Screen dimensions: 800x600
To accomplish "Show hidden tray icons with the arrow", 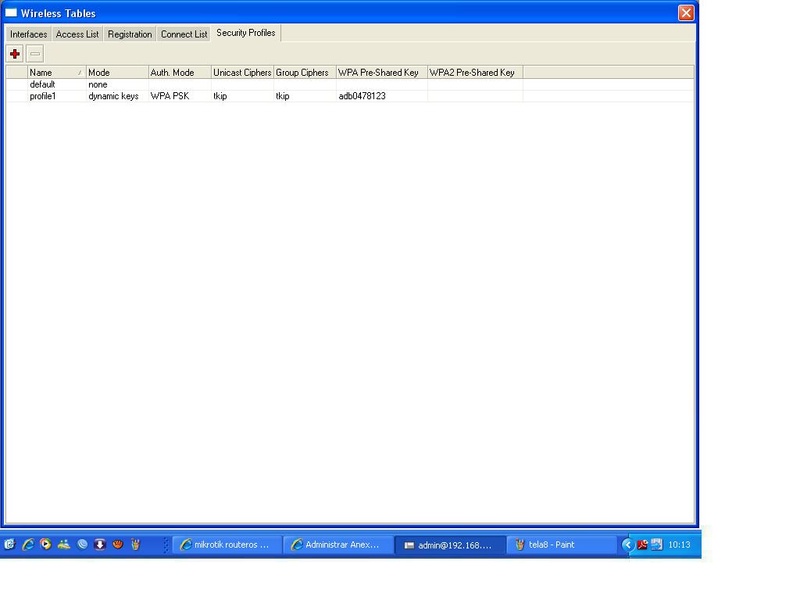I will [x=627, y=544].
